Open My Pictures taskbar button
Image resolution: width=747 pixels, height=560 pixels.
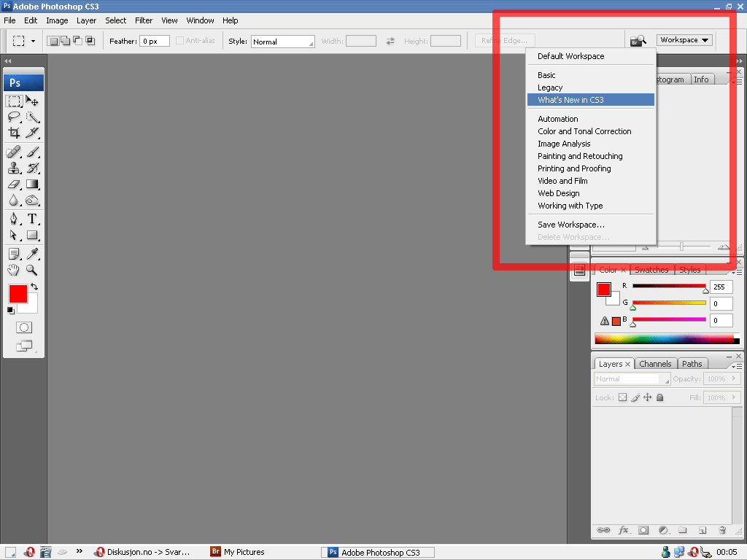pos(238,552)
